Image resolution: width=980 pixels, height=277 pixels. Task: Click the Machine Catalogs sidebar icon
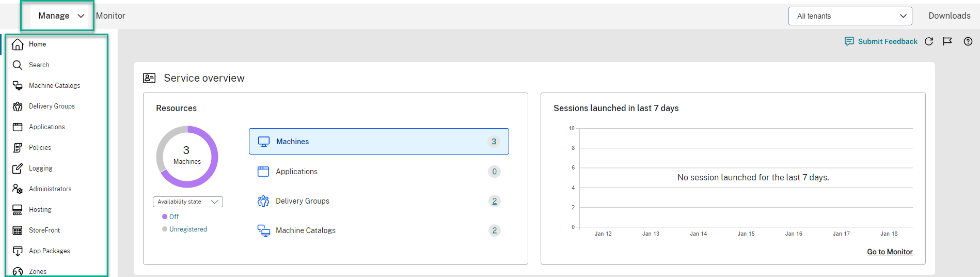click(x=18, y=86)
